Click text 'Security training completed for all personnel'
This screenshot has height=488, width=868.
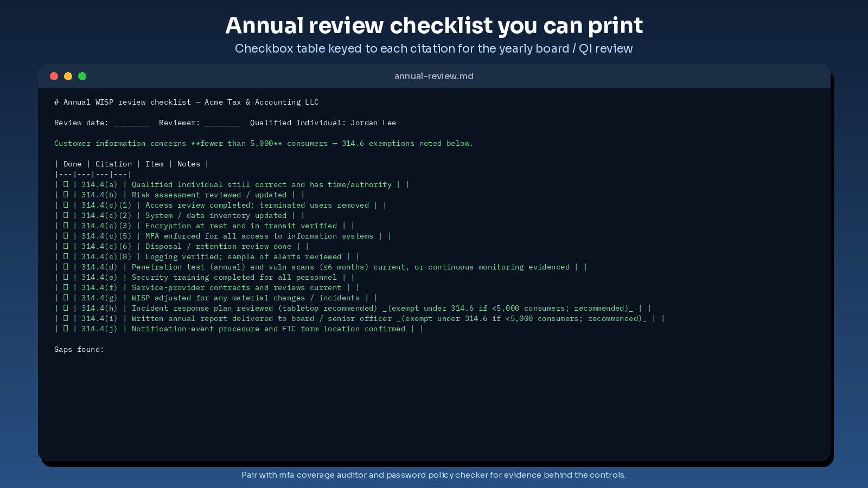click(x=234, y=277)
